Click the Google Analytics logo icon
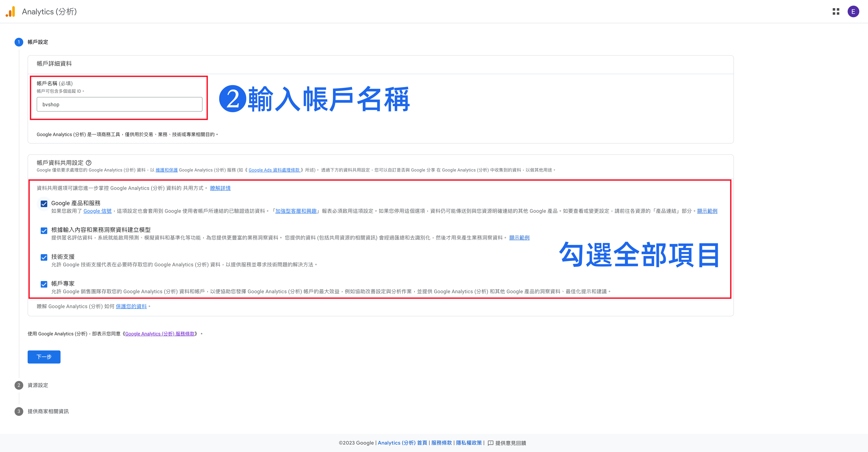 point(10,11)
